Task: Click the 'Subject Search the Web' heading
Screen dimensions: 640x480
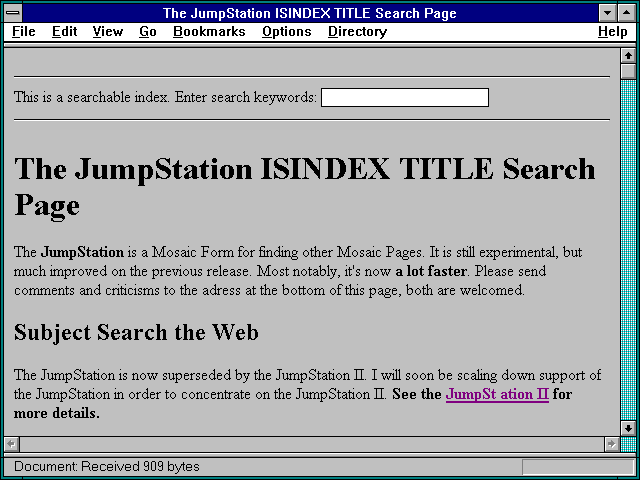Action: click(x=136, y=332)
